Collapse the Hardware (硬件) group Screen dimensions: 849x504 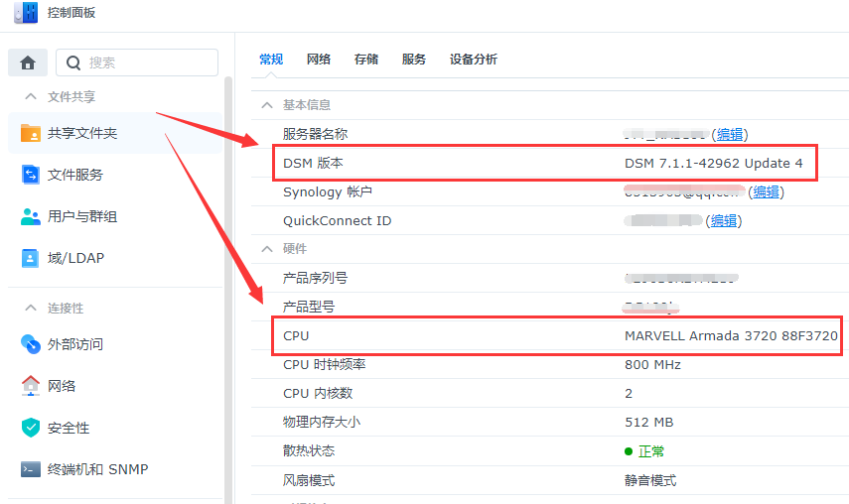266,249
